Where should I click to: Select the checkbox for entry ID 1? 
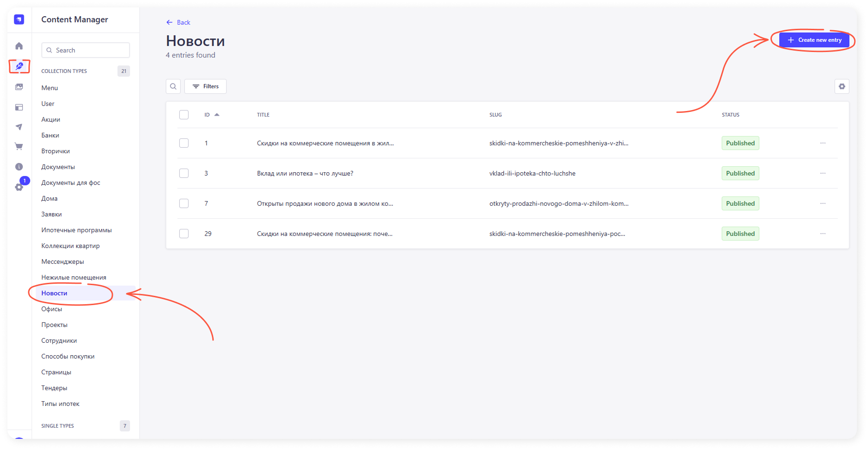point(184,143)
